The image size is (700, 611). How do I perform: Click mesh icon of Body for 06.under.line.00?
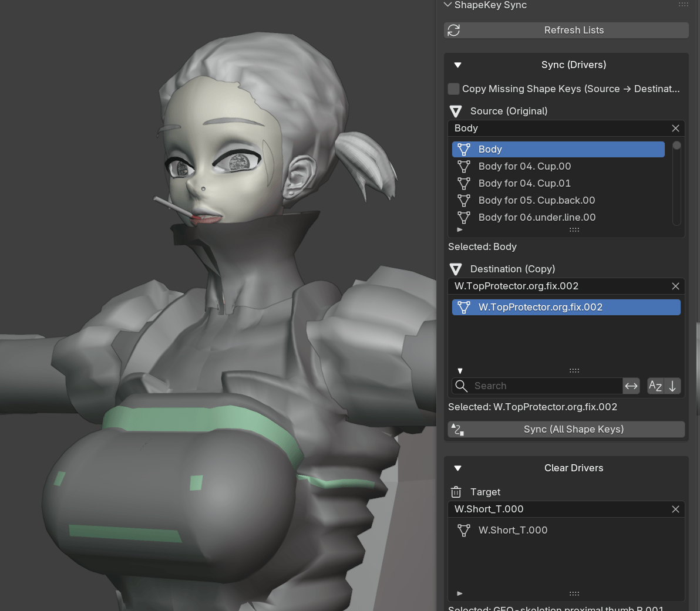tap(464, 217)
